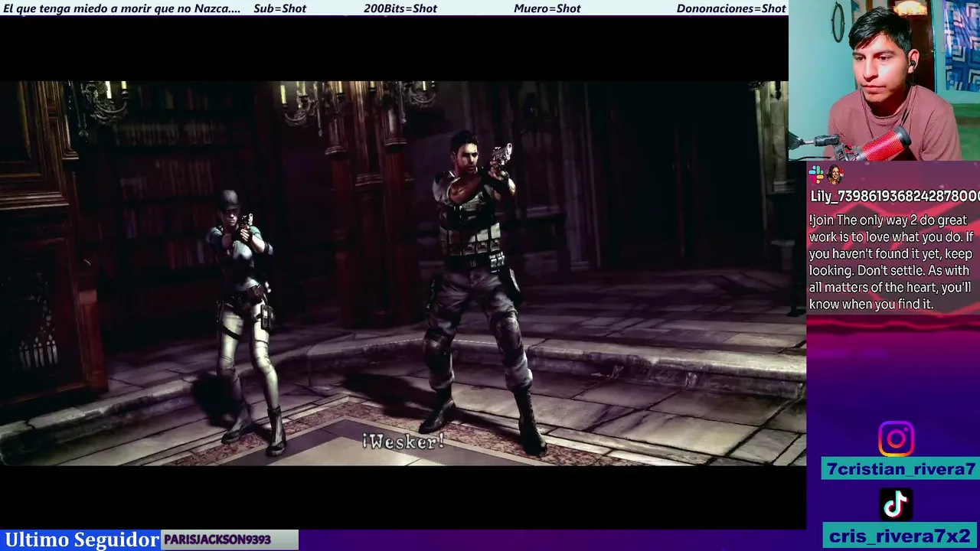Screen dimensions: 980x551
Task: Click the Muero=Shot text in top banner
Action: (x=547, y=8)
